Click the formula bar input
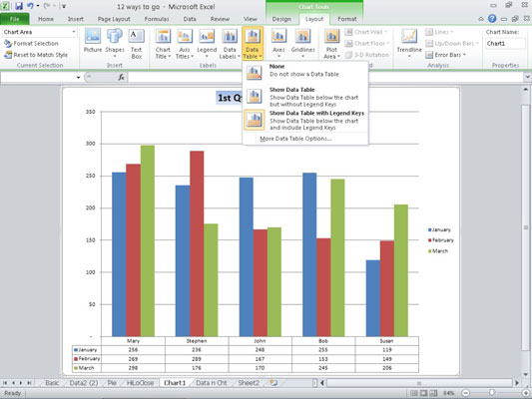 point(325,77)
